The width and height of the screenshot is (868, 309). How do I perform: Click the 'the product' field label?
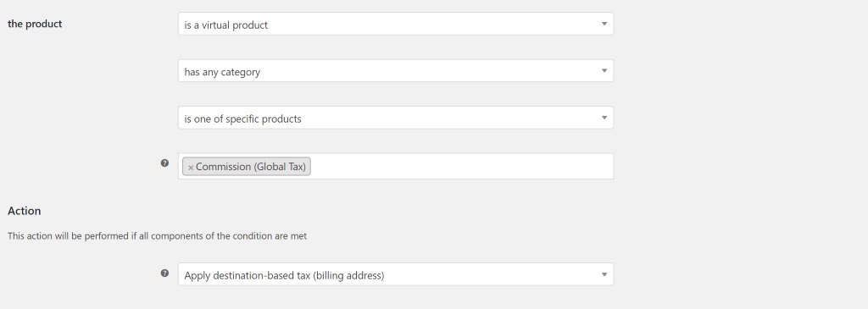(x=35, y=24)
